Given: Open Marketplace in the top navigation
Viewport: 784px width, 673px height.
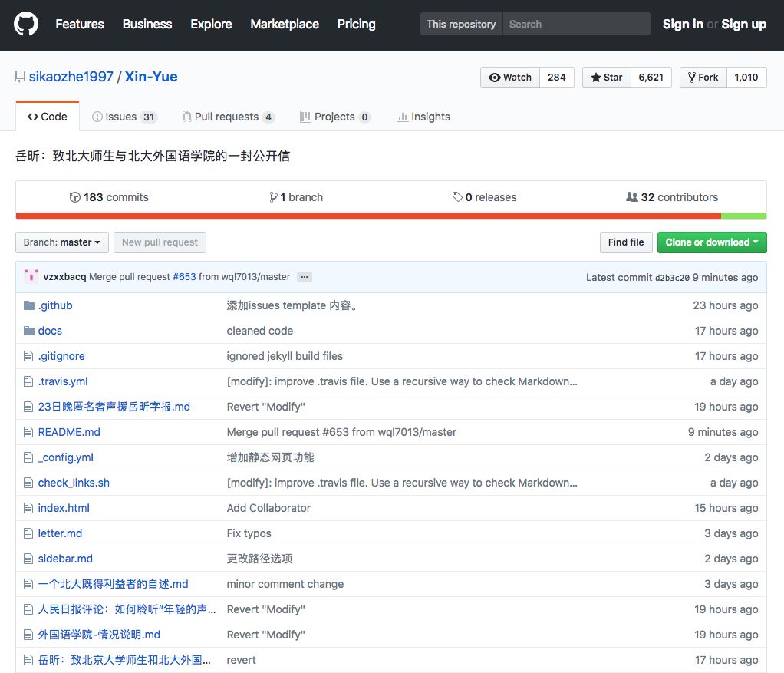Looking at the screenshot, I should [285, 24].
